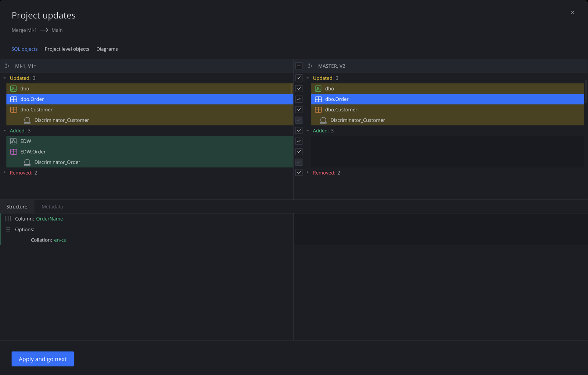The image size is (588, 375).
Task: Click the Discriminator_Customer icon in MASTER pane
Action: point(323,120)
